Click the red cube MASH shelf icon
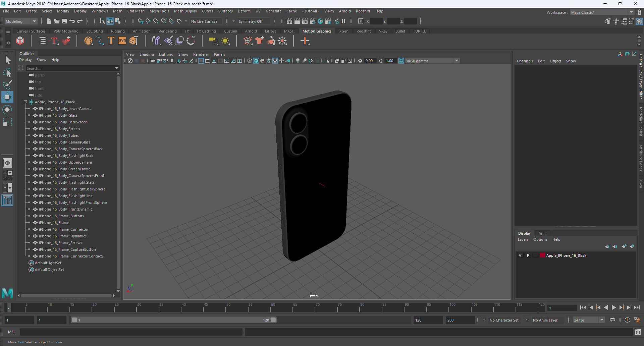 pyautogui.click(x=20, y=41)
